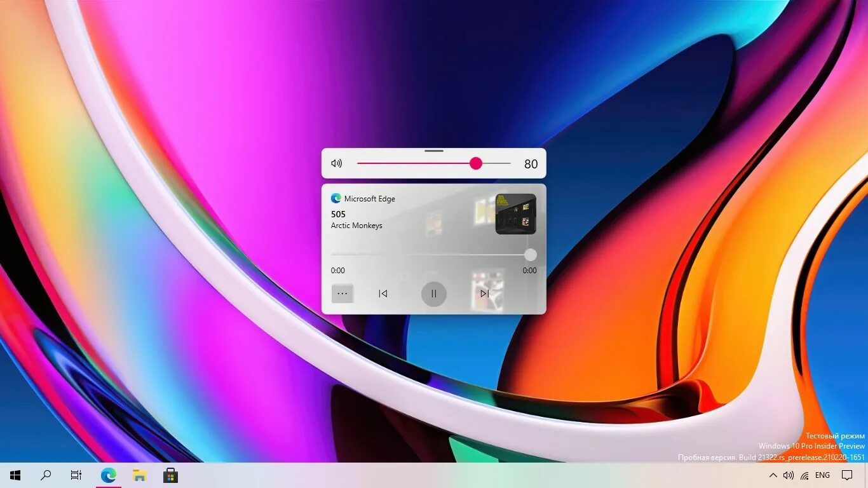Click the Microsoft Edge app icon in media card
Viewport: 868px width, 488px height.
(x=336, y=198)
